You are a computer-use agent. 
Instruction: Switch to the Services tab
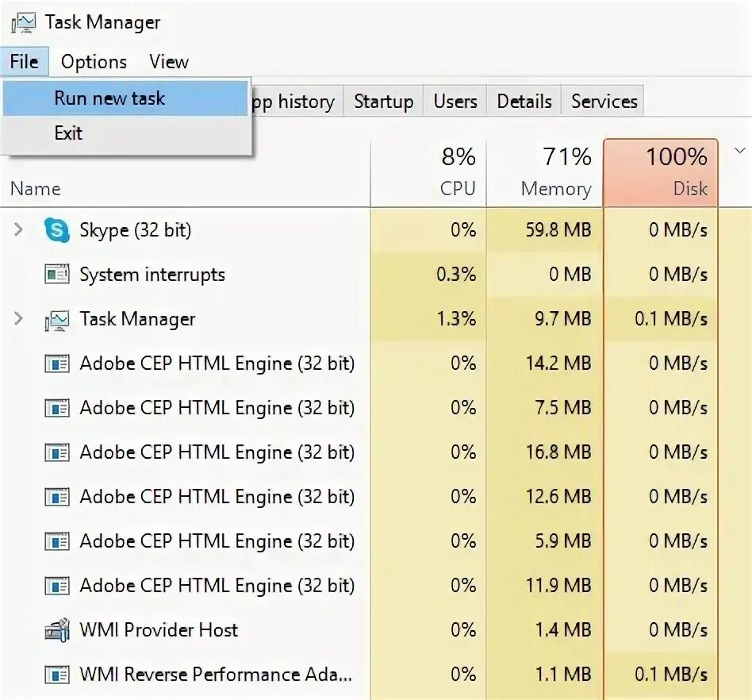[604, 102]
